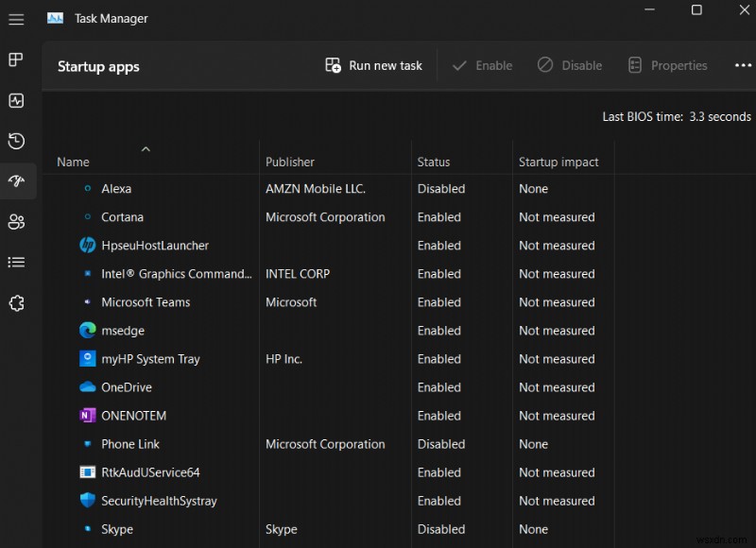Click Enabled status in Cortana row

click(439, 217)
